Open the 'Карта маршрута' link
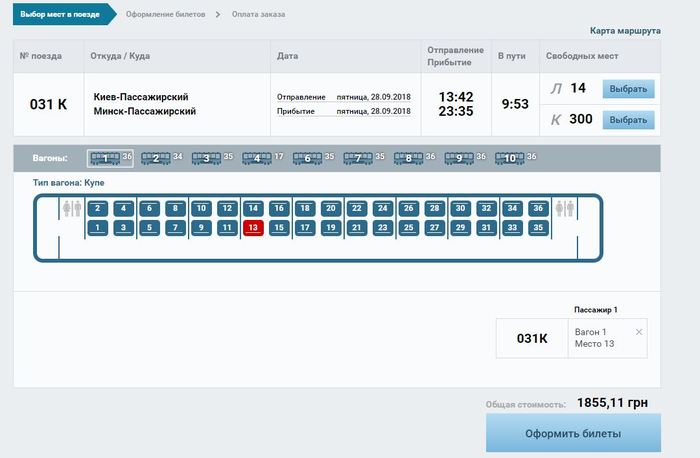This screenshot has width=700, height=458. (x=625, y=31)
